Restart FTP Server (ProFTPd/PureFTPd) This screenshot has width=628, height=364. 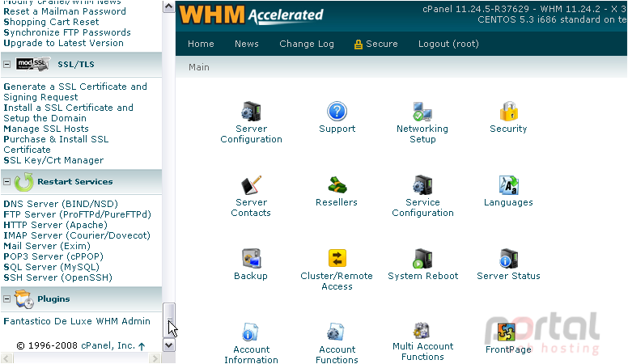[77, 214]
